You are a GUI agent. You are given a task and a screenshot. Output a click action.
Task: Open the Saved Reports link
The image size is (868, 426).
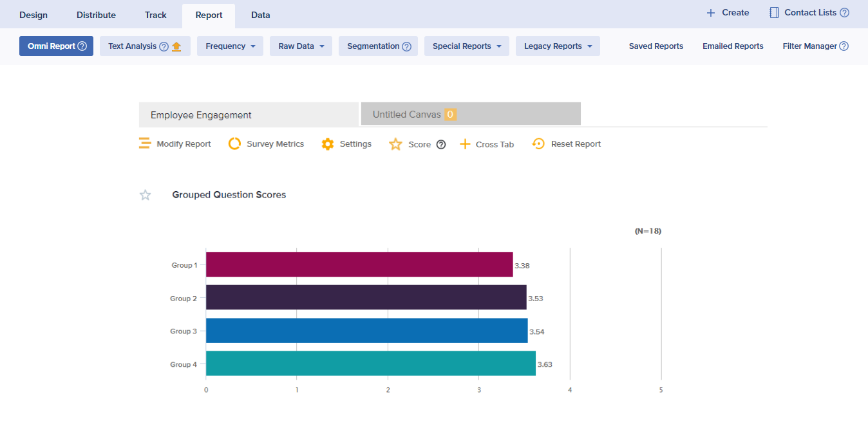pos(656,46)
